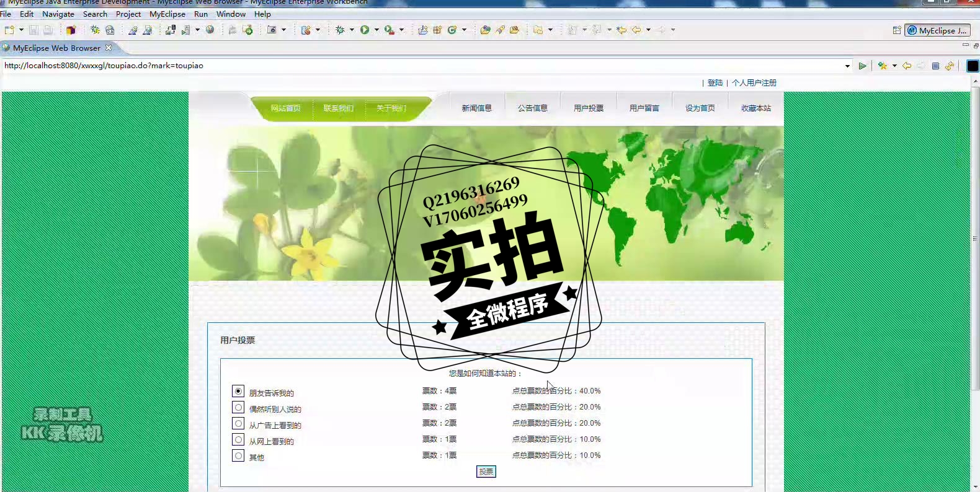Click the Run External Tools icon
This screenshot has width=980, height=492.
(x=390, y=30)
